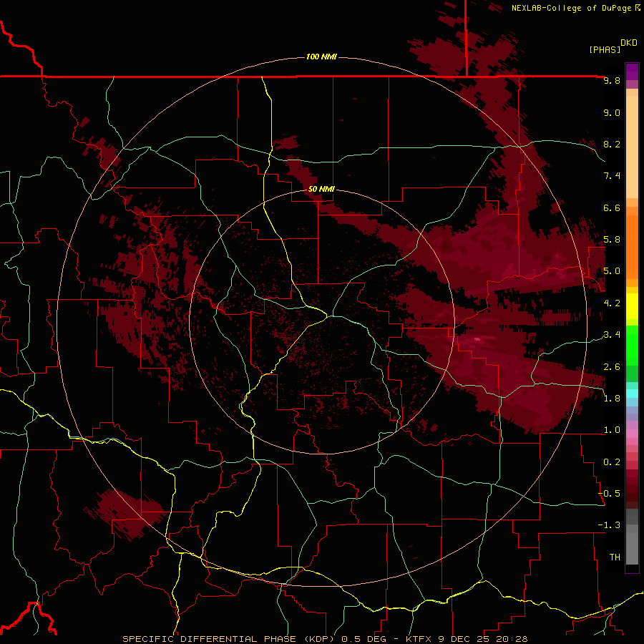Pick the yellow color bar segment

click(x=632, y=306)
